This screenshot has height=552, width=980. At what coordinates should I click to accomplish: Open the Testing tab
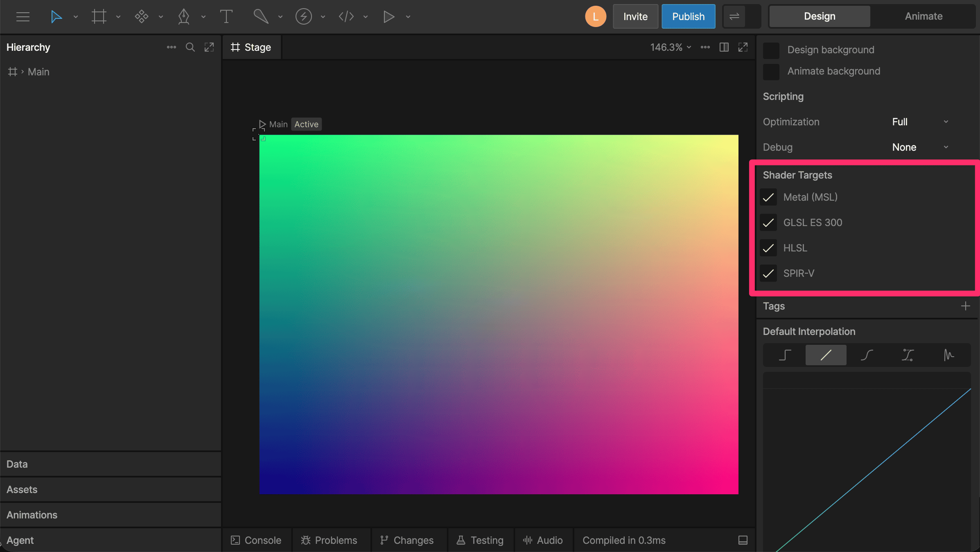point(480,541)
